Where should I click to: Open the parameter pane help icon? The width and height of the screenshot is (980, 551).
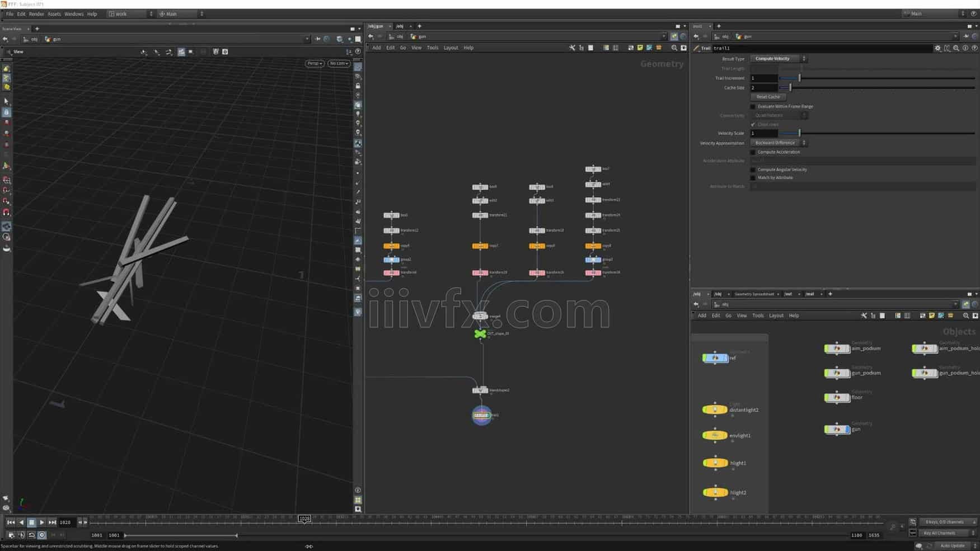pyautogui.click(x=974, y=48)
